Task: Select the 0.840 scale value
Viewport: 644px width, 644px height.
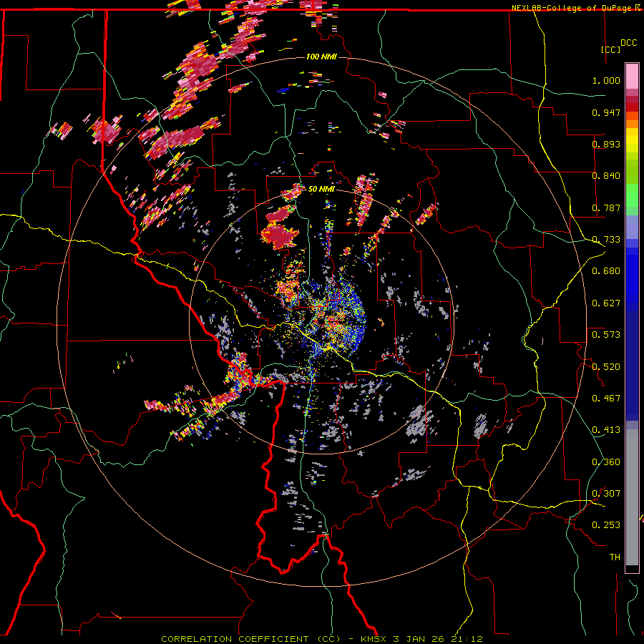Action: click(606, 176)
